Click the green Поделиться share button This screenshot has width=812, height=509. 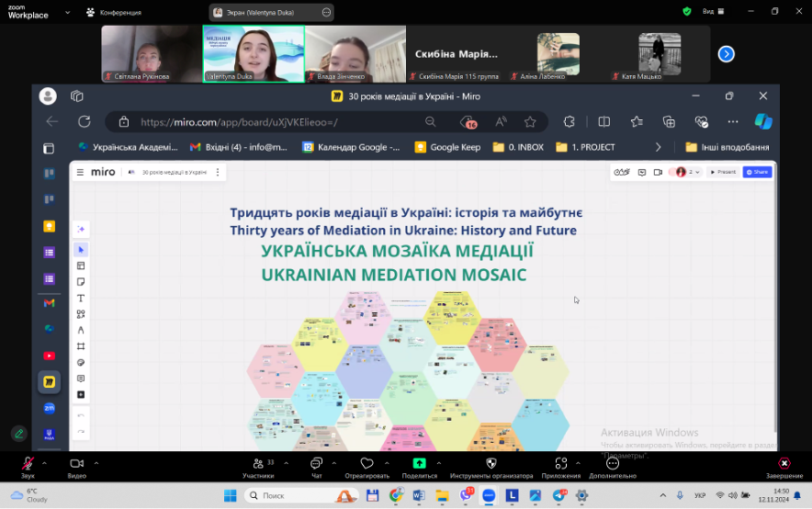[420, 467]
